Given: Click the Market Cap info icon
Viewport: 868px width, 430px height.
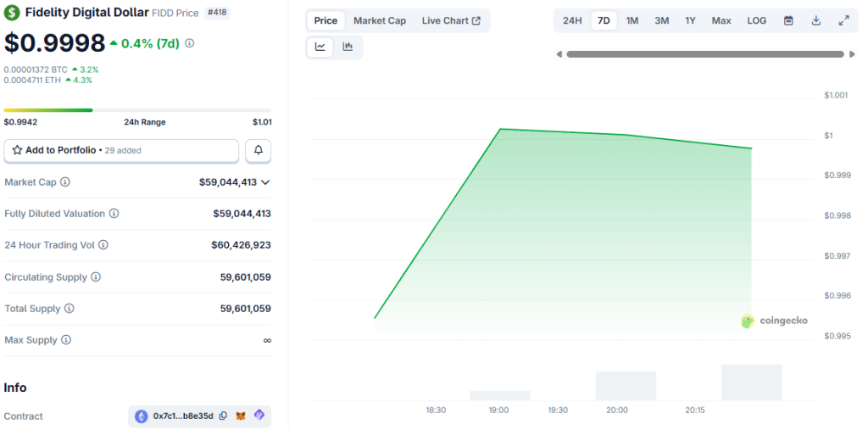Looking at the screenshot, I should point(65,182).
